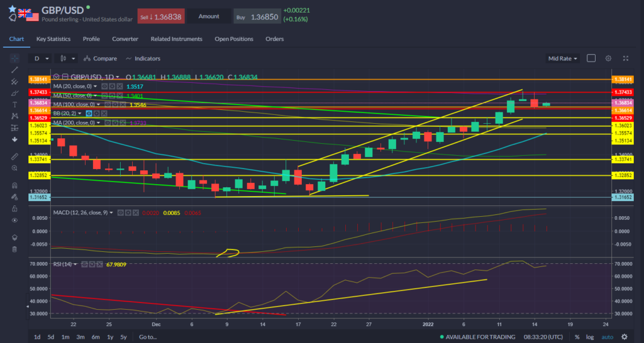Toggle the square checkbox beside Mid Rate
The height and width of the screenshot is (343, 644).
point(591,58)
